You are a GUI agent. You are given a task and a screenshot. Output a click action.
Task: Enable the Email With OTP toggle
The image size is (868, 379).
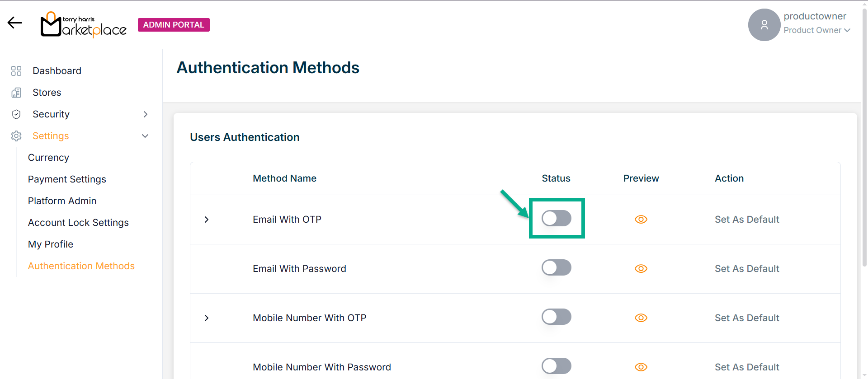click(556, 219)
